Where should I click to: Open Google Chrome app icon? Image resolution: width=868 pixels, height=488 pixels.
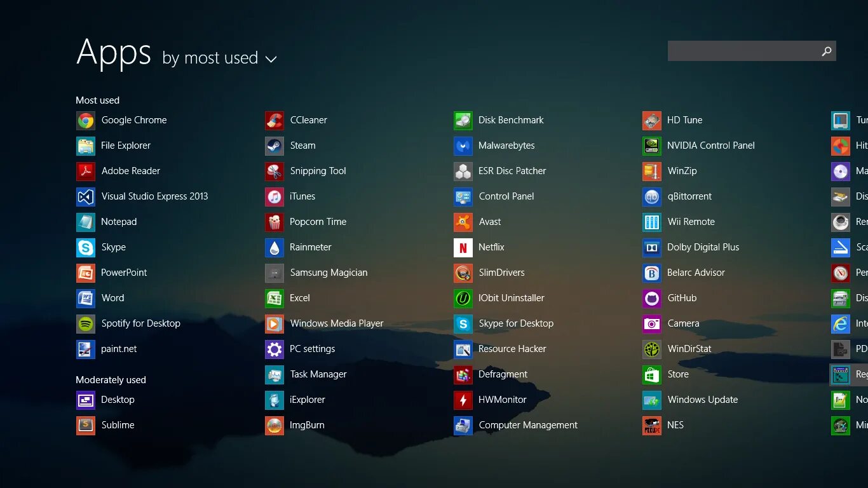[86, 120]
